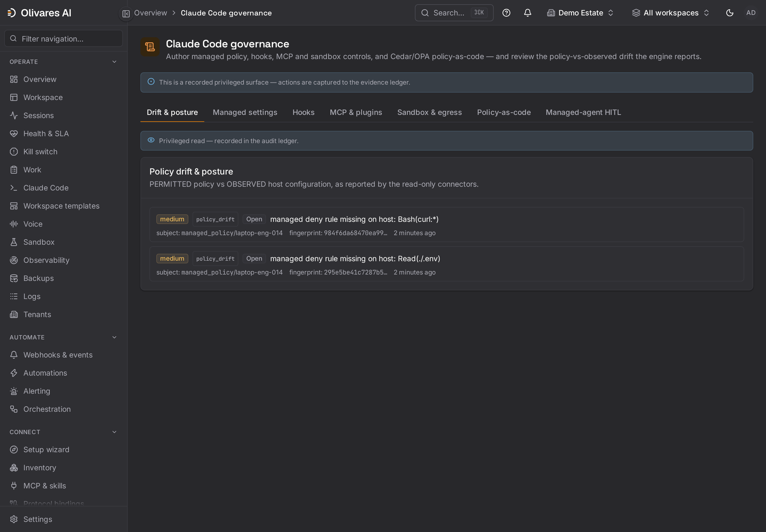Open the Settings label at sidebar bottom

pos(38,519)
